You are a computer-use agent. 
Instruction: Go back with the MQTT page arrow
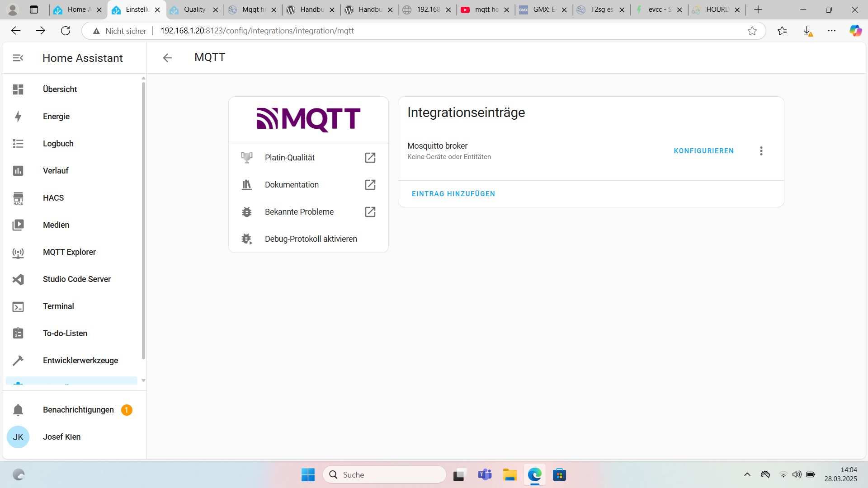click(x=167, y=58)
